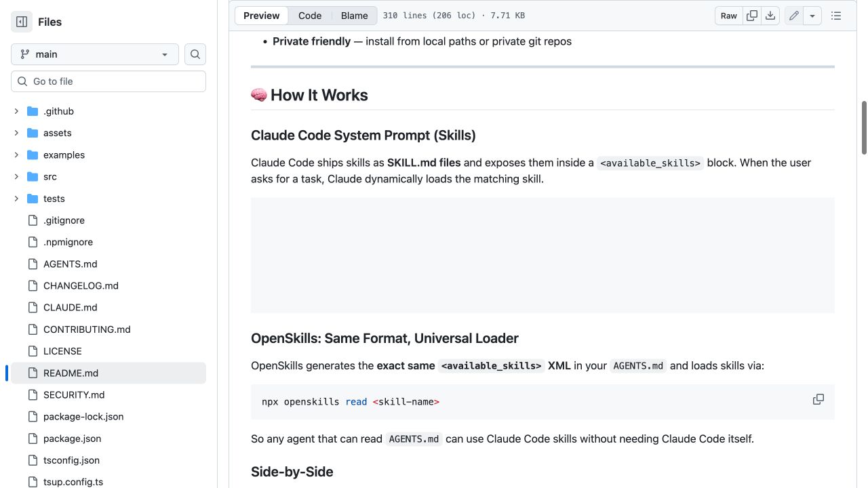The image size is (868, 488).
Task: Click the tsup.config.ts file icon
Action: pos(33,482)
